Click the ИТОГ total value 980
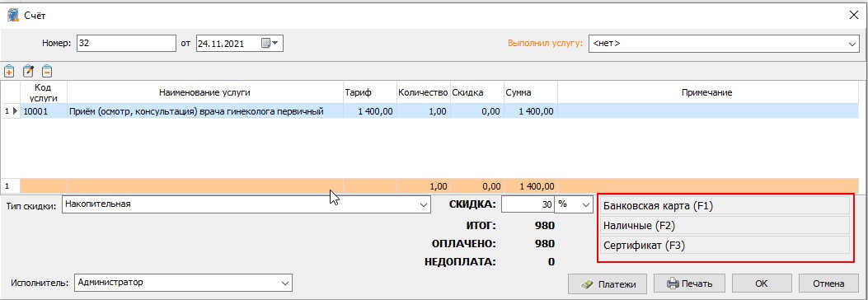 (545, 225)
